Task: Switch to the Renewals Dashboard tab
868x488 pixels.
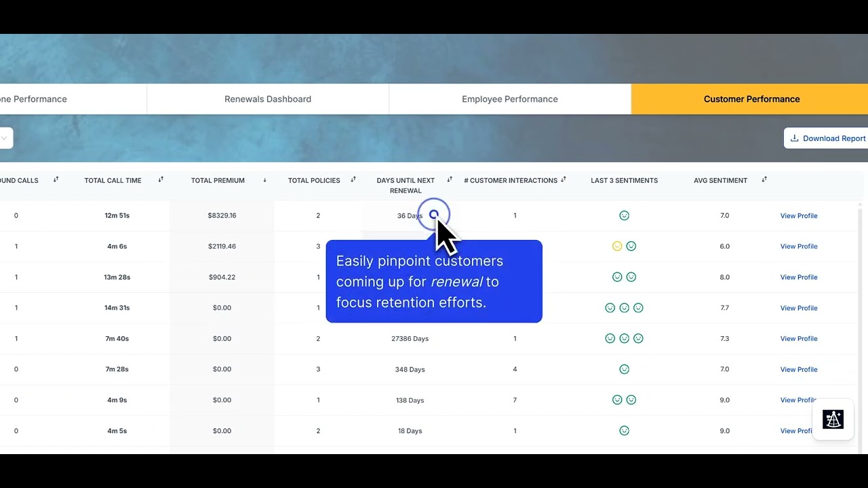Action: pos(268,99)
